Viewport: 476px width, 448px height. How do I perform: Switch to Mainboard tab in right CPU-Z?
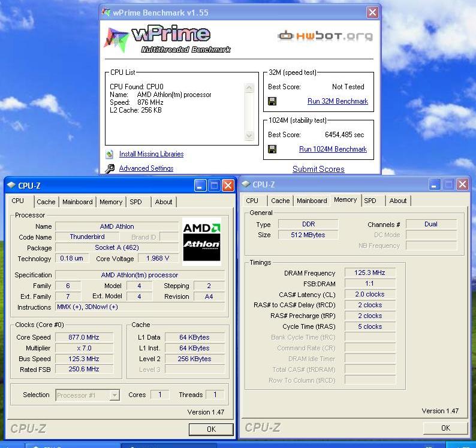coord(312,201)
